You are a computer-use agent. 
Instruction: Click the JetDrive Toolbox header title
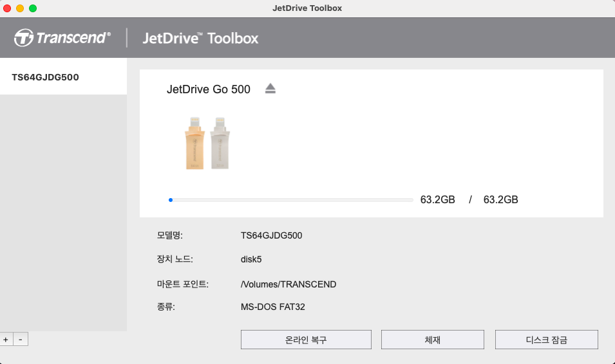[200, 38]
